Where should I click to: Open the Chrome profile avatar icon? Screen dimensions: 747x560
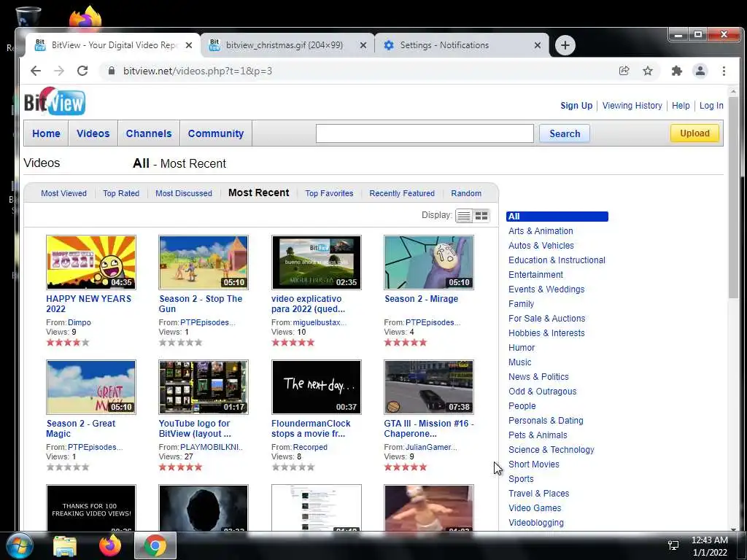[x=700, y=71]
